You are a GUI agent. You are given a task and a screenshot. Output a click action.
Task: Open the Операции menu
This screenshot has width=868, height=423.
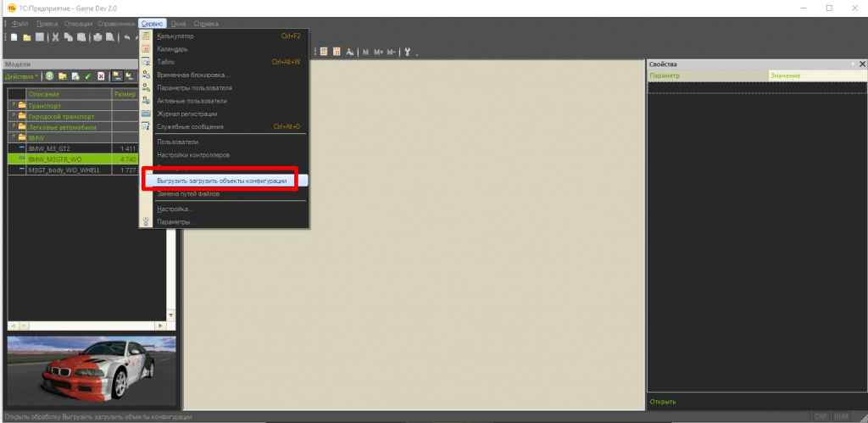[x=78, y=24]
